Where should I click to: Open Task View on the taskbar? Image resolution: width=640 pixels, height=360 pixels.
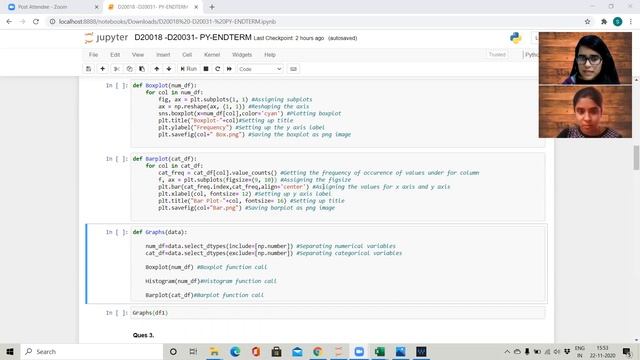tap(193, 351)
